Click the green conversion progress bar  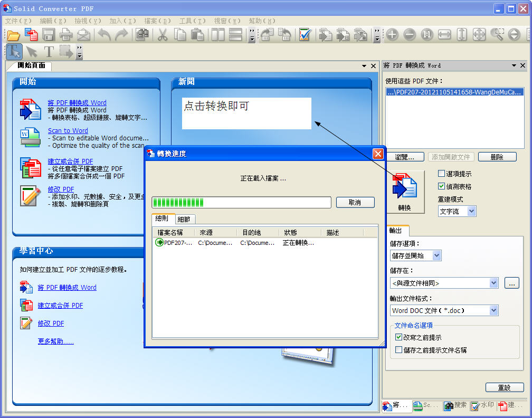pyautogui.click(x=241, y=203)
